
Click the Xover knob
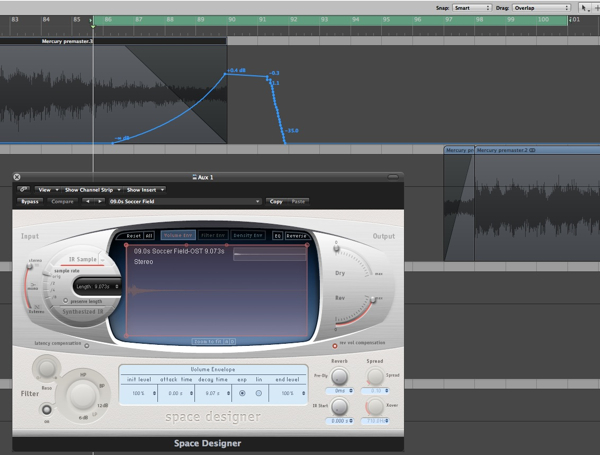(375, 406)
